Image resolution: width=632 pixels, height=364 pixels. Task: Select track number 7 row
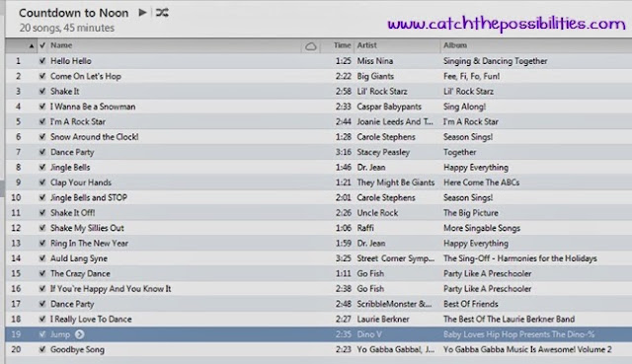tap(318, 152)
